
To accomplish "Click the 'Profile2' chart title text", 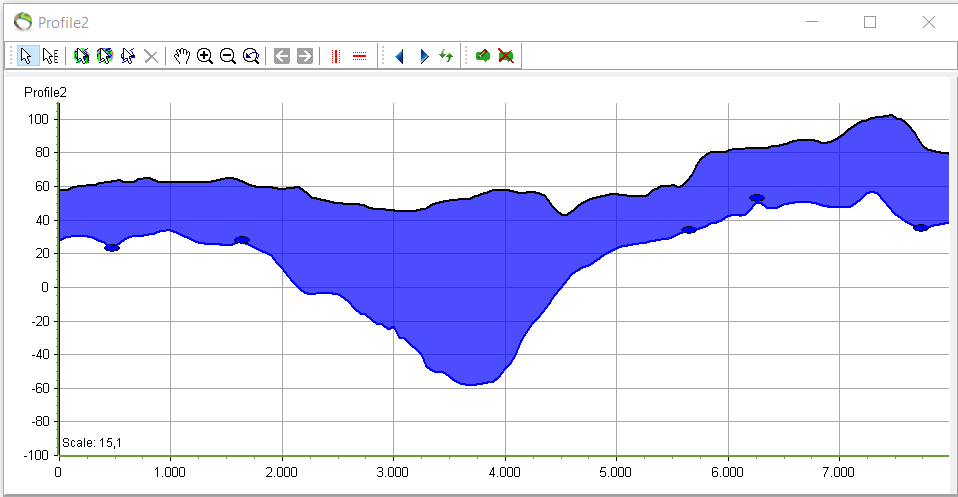I will [45, 92].
